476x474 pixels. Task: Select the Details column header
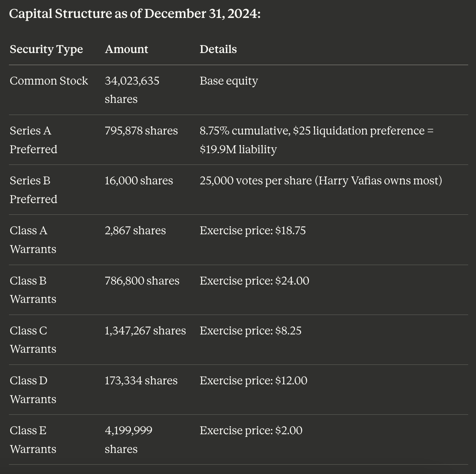pos(218,49)
